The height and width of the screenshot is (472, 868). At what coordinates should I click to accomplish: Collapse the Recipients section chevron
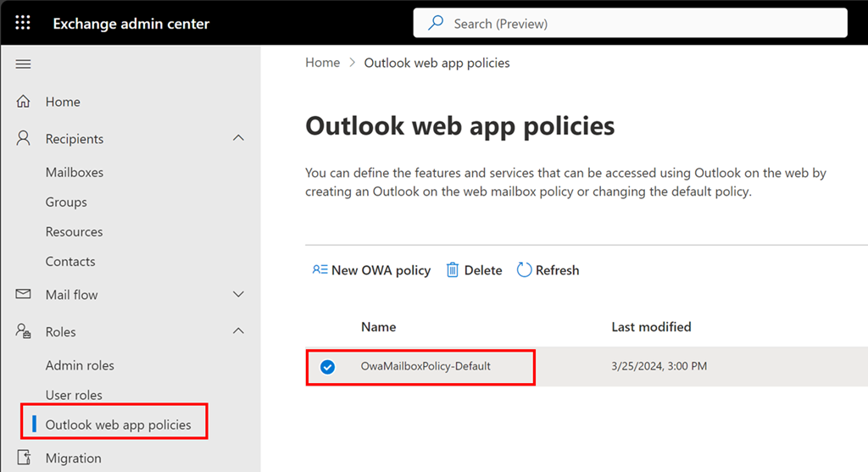(x=238, y=138)
